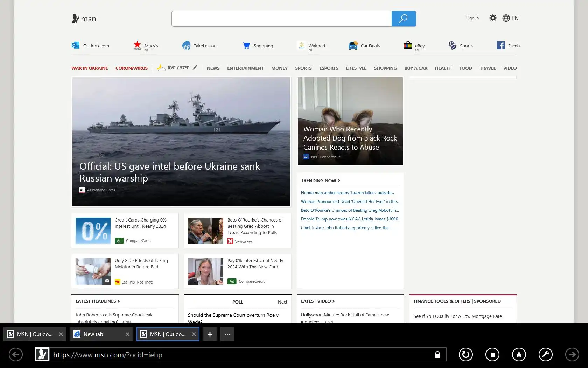Open the tabs view button
588x368 pixels.
pyautogui.click(x=492, y=354)
